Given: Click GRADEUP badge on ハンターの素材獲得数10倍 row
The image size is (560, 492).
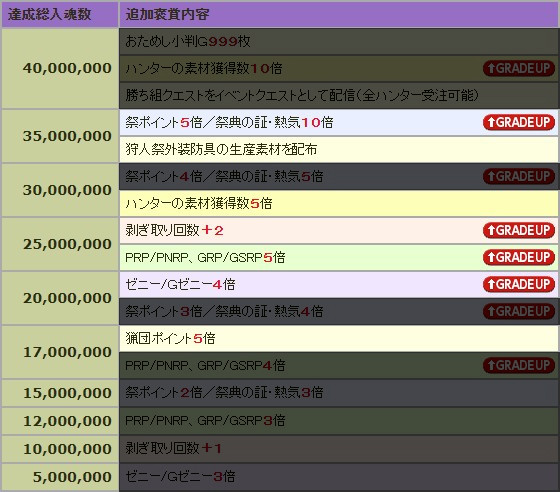Looking at the screenshot, I should [x=519, y=68].
